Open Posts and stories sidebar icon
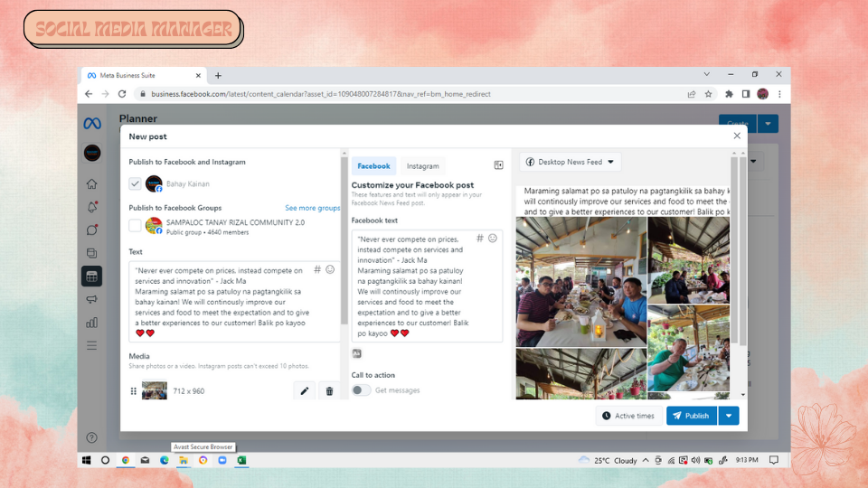 92,253
